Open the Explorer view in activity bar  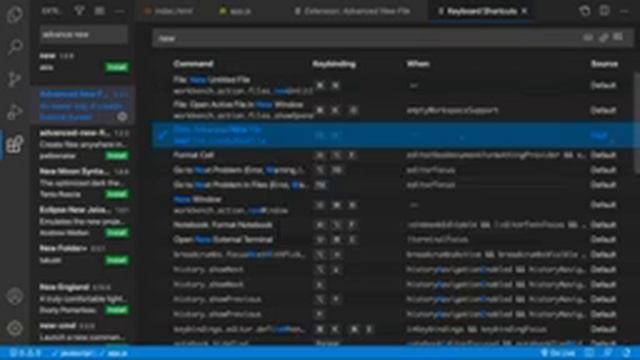15,14
